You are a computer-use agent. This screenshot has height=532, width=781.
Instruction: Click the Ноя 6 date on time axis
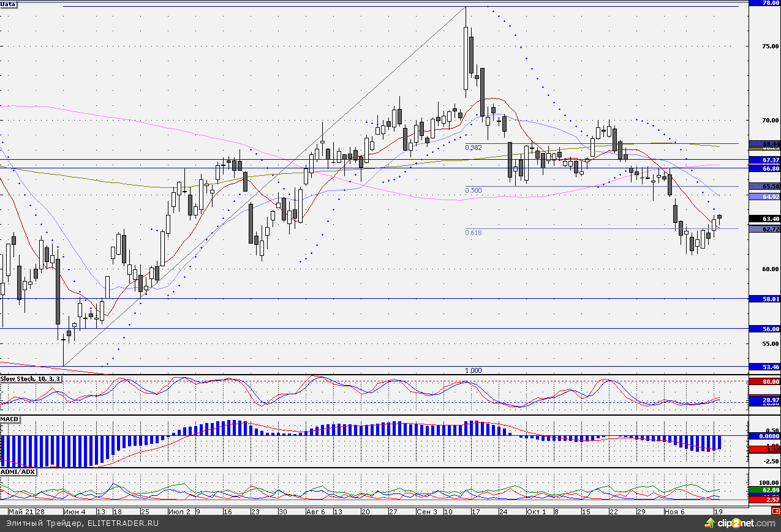(x=675, y=511)
